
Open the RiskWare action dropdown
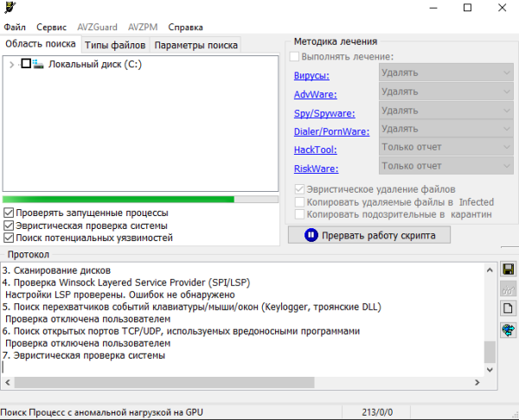(445, 166)
